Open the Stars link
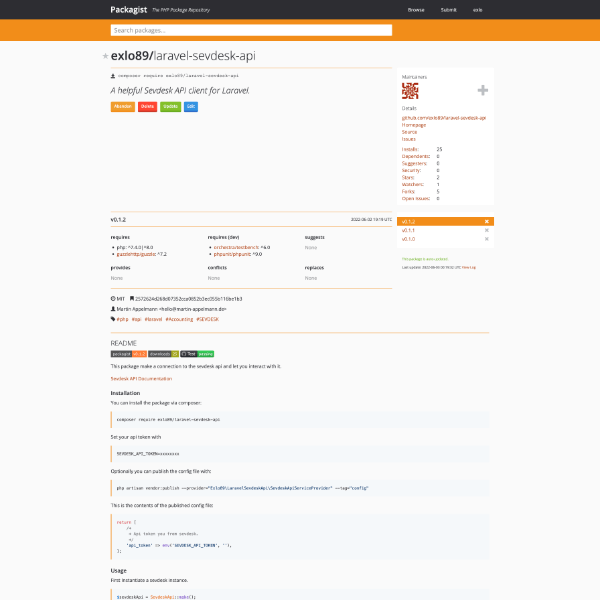The height and width of the screenshot is (600, 600). coord(408,178)
